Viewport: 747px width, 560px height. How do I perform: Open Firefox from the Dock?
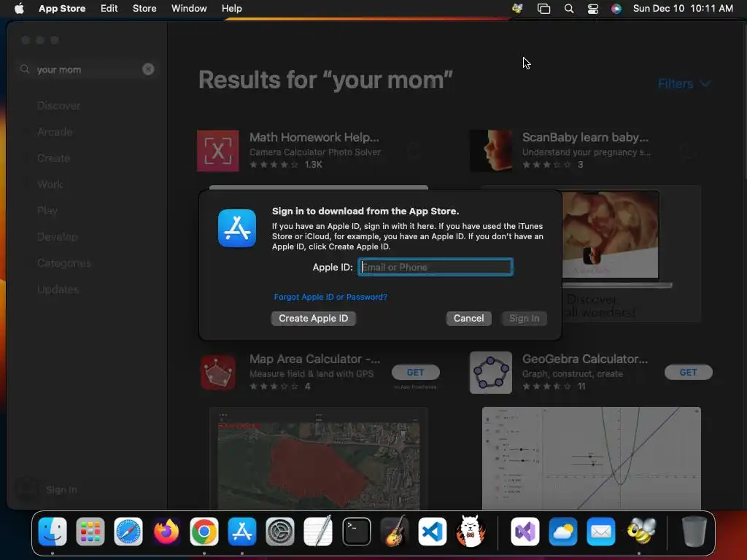[x=166, y=532]
